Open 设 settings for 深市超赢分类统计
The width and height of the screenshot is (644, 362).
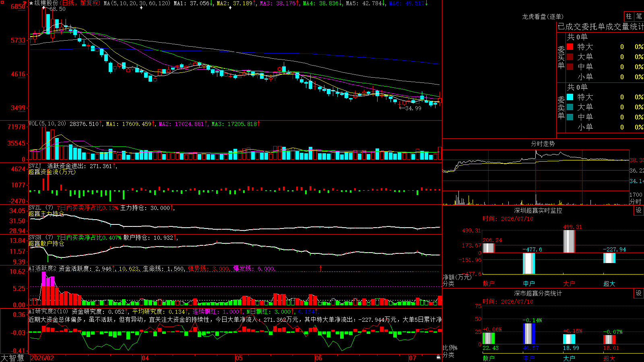tap(639, 293)
